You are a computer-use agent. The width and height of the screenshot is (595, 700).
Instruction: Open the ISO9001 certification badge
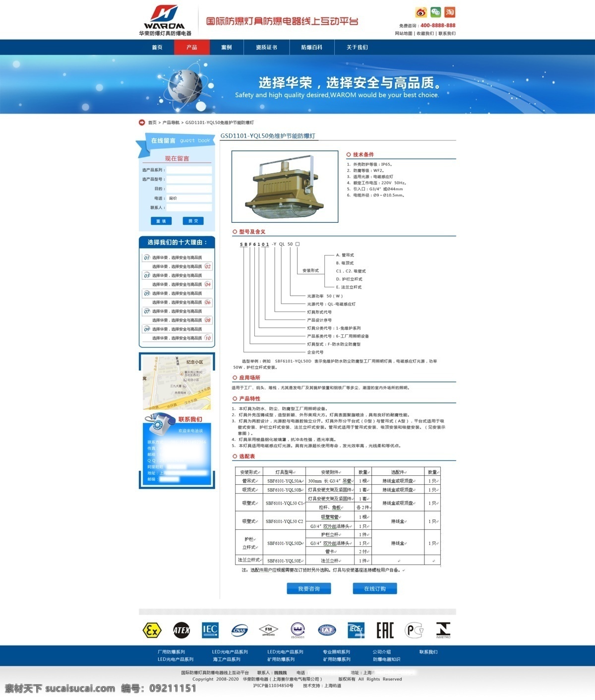[x=297, y=630]
